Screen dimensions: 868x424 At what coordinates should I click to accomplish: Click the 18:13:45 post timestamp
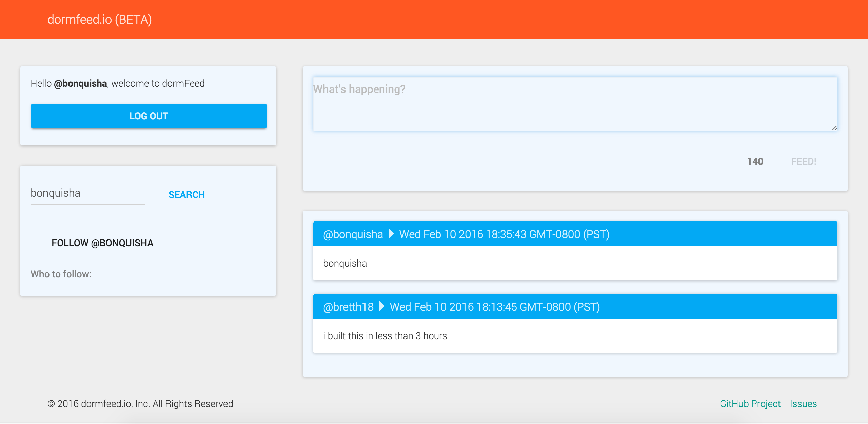click(x=495, y=307)
